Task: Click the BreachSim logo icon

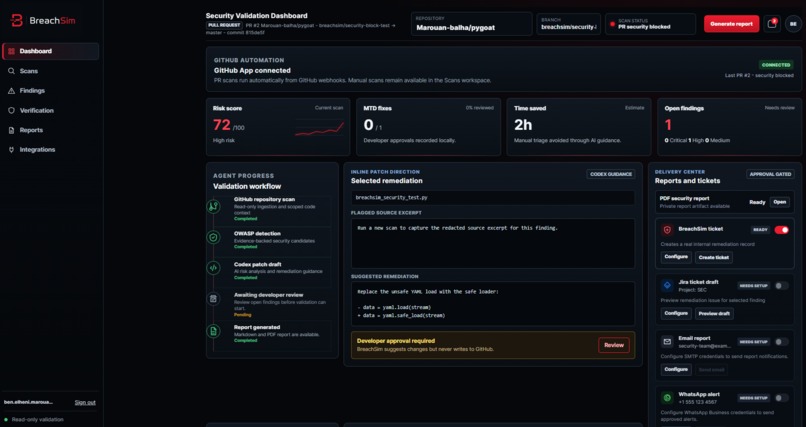Action: [x=16, y=21]
